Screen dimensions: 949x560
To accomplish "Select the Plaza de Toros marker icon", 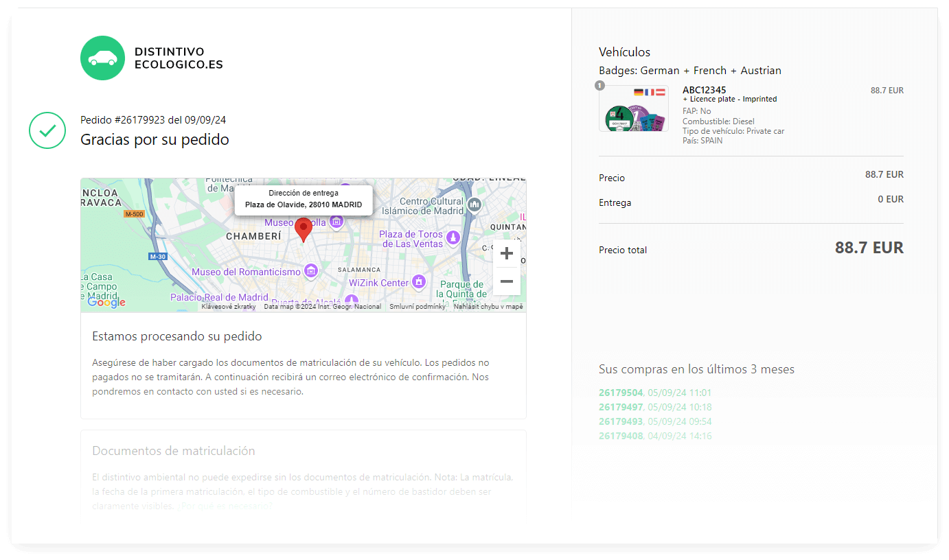I will [x=453, y=238].
